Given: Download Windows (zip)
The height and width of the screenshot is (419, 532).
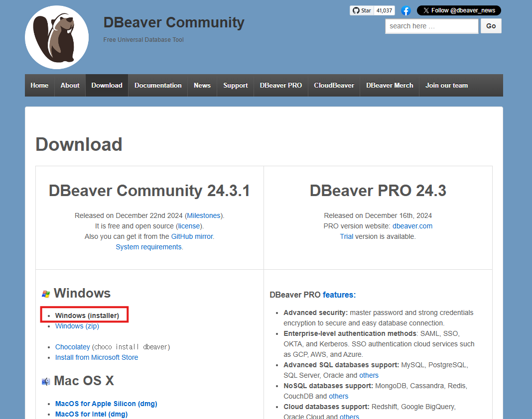Looking at the screenshot, I should pyautogui.click(x=77, y=326).
